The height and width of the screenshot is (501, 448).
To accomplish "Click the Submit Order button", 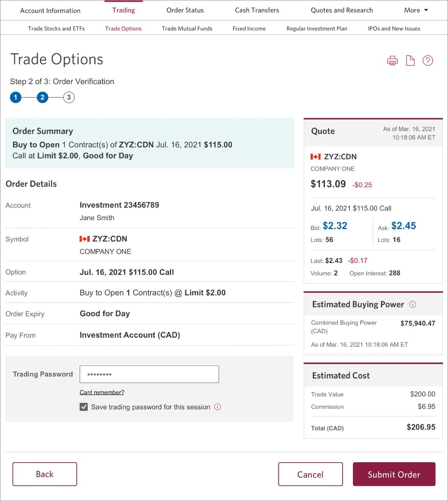I will (x=394, y=474).
